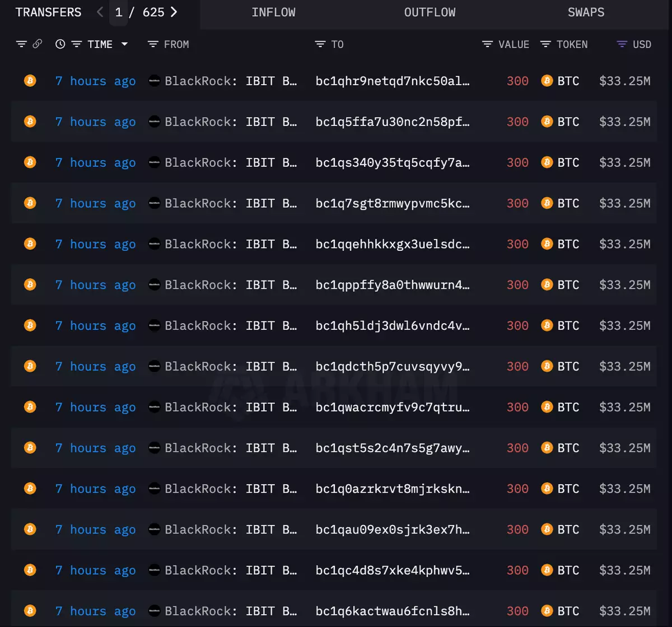Open the TOKEN column filter icon
The width and height of the screenshot is (672, 627).
tap(545, 44)
